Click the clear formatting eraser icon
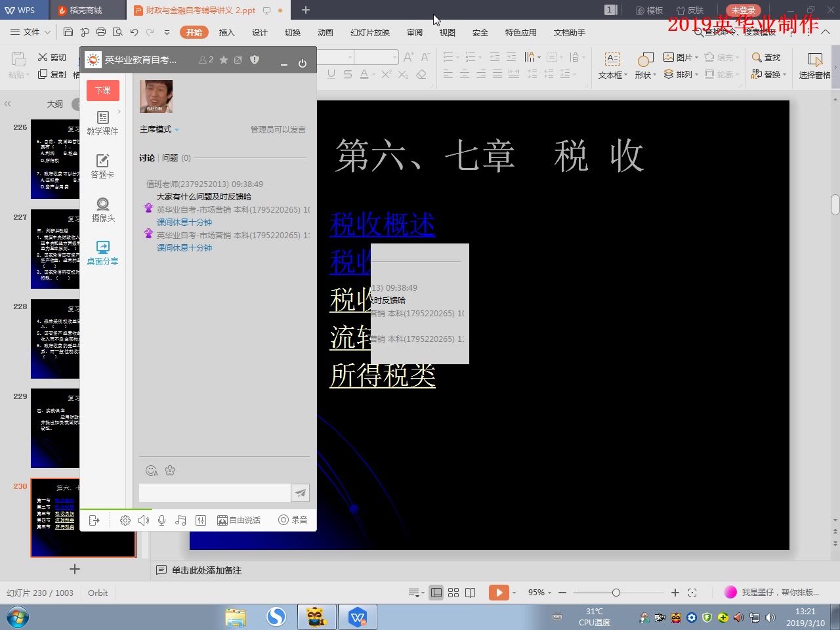 pos(421,74)
